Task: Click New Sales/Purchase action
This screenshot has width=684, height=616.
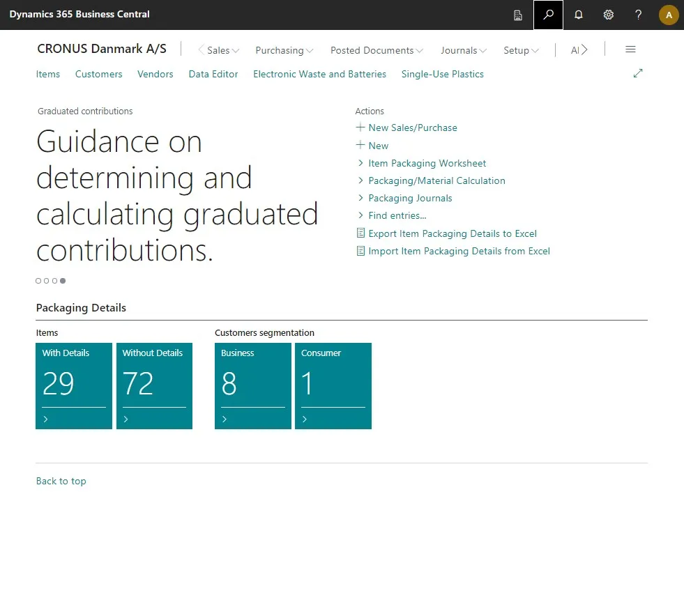Action: (413, 128)
